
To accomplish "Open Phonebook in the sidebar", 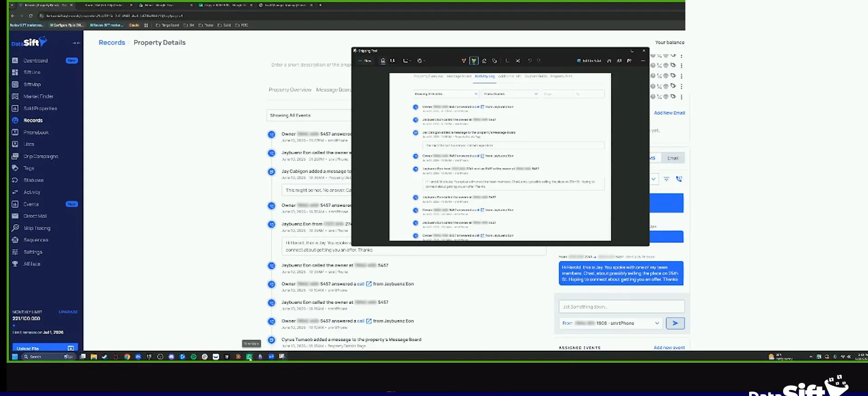I will tap(36, 132).
